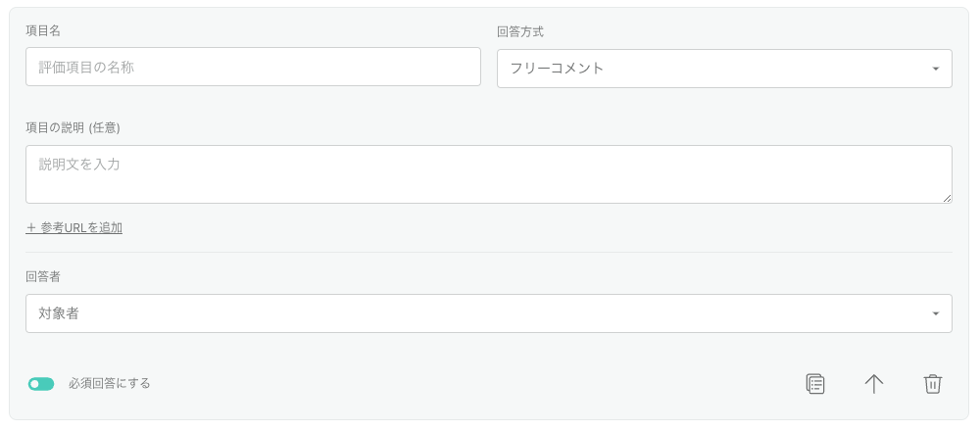Click the 項目名 field label

(43, 31)
